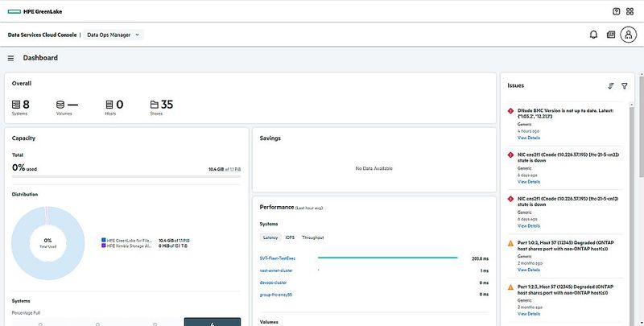Click the No Data Available message
644x326 pixels.
click(x=374, y=168)
